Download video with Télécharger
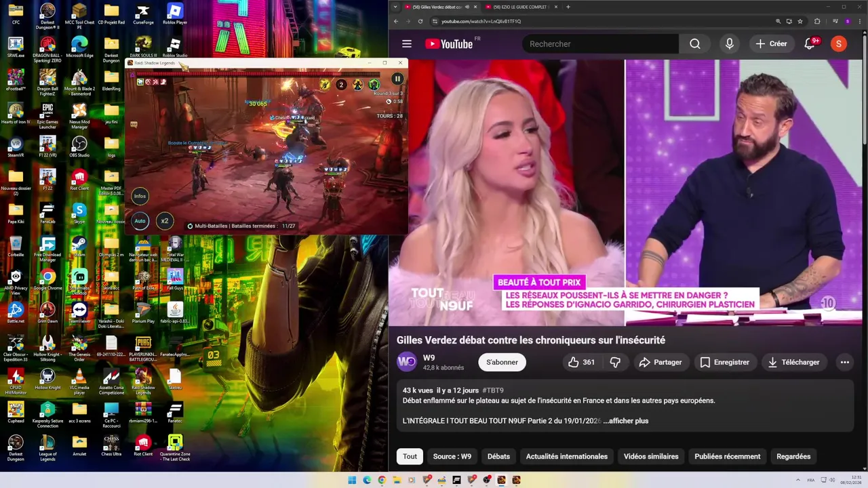The image size is (868, 488). click(794, 362)
